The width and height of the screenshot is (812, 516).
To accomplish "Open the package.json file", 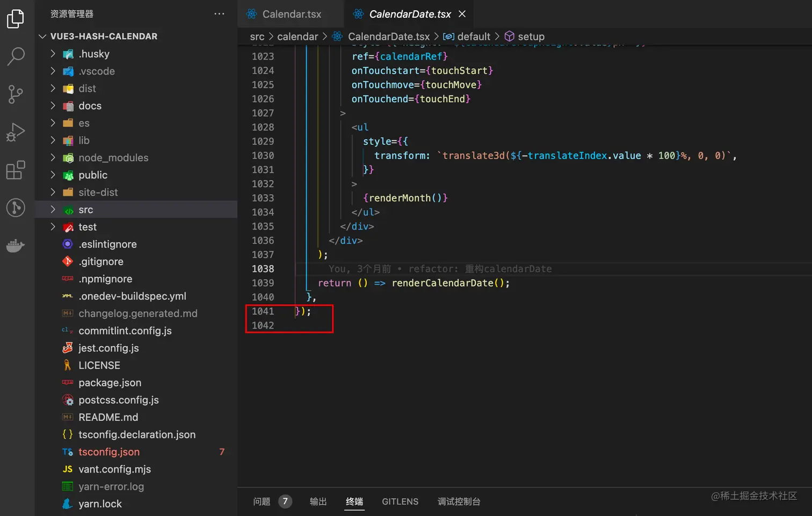I will pos(136,383).
